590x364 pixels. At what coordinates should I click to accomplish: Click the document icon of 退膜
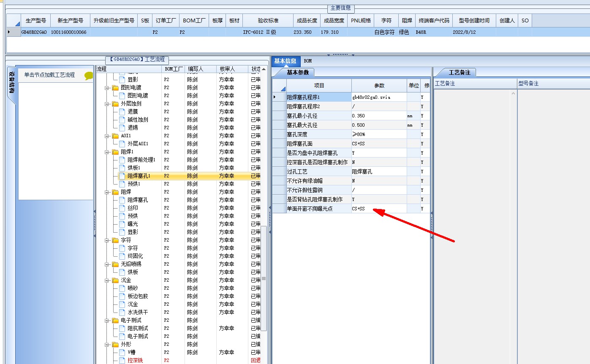pyautogui.click(x=122, y=111)
